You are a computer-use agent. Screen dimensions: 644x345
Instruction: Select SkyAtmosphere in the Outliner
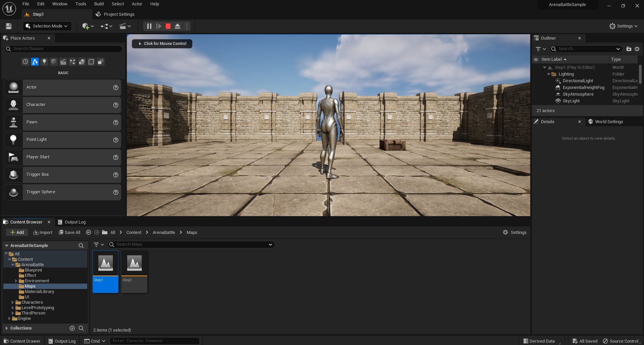pyautogui.click(x=578, y=94)
